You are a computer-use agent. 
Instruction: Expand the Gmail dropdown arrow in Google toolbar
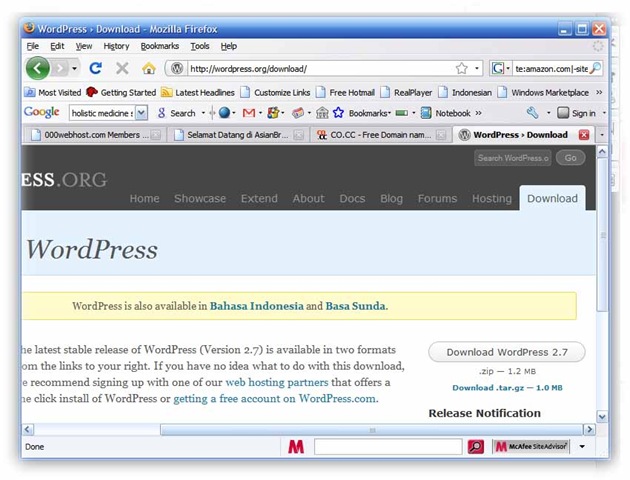click(260, 113)
